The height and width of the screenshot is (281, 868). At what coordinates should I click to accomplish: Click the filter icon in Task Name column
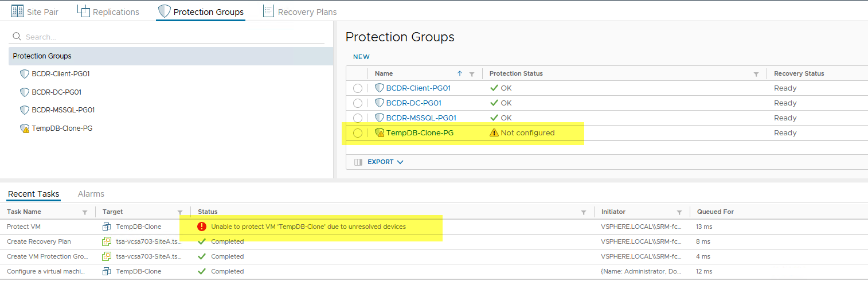[x=85, y=212]
